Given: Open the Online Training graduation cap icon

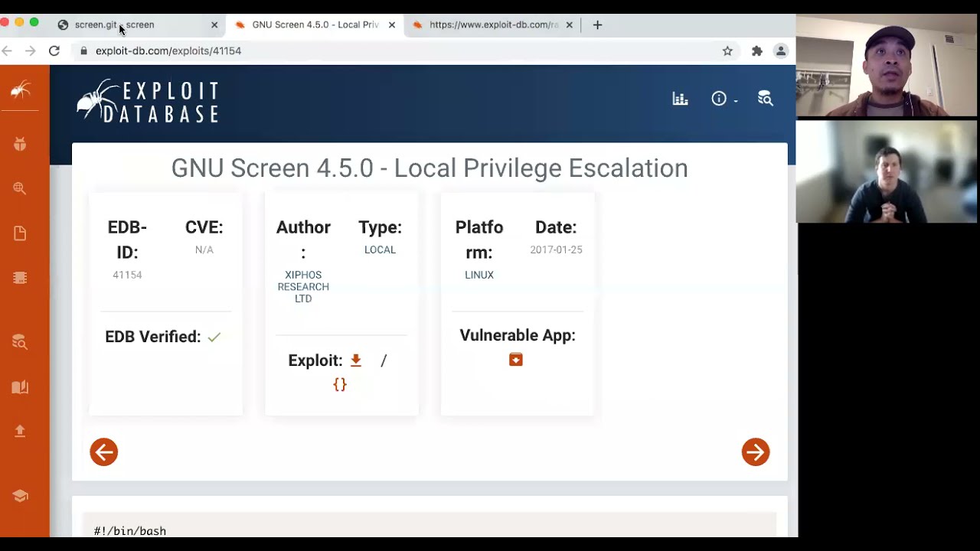Looking at the screenshot, I should tap(20, 496).
